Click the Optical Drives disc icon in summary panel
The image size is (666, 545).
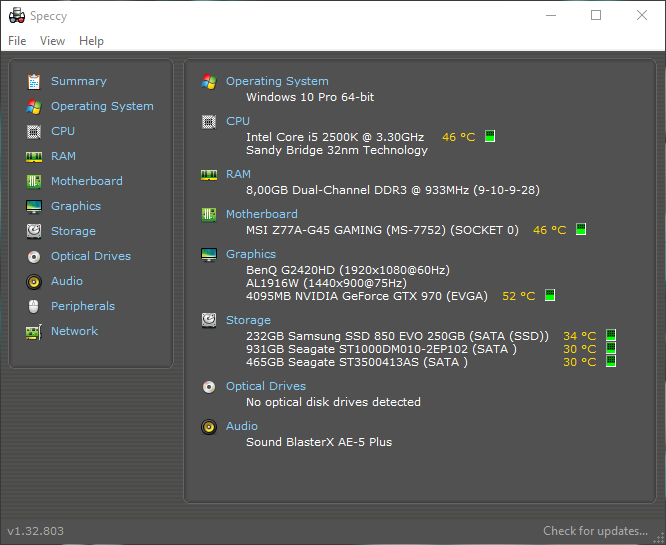(x=209, y=387)
